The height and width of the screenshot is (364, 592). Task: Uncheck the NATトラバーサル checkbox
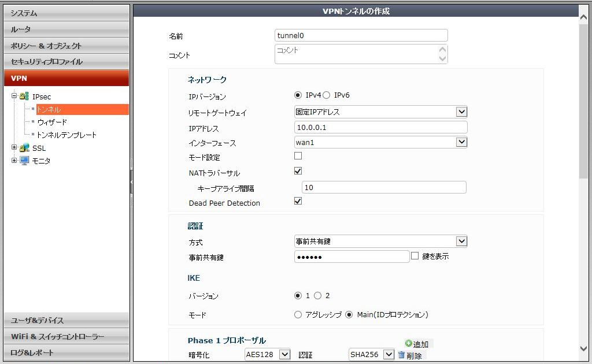(298, 171)
